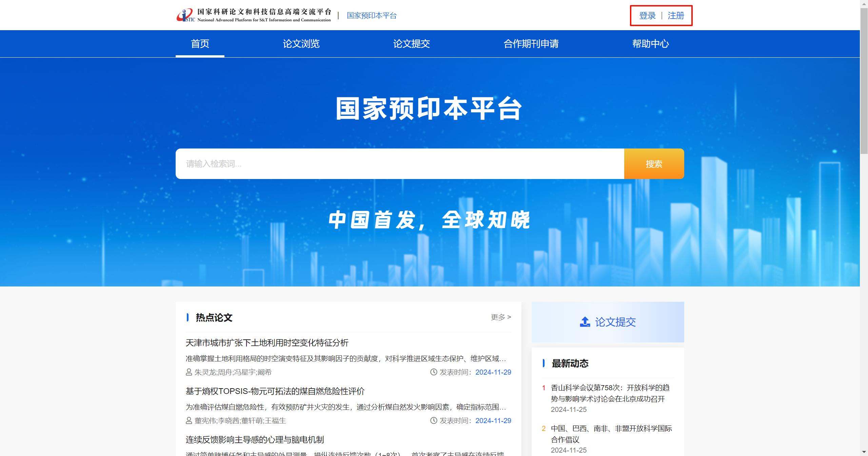The height and width of the screenshot is (456, 868).
Task: Click the 登录 login link
Action: 647,16
